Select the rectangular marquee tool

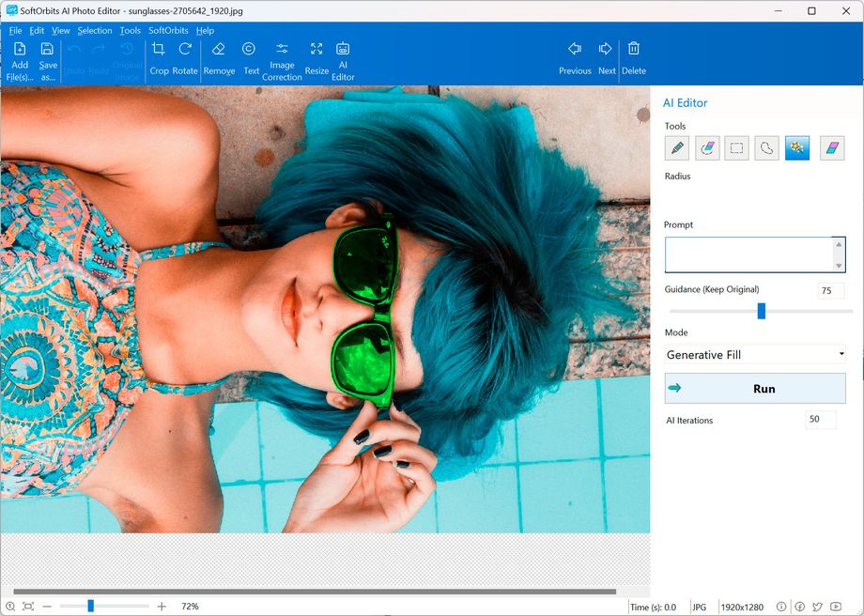pyautogui.click(x=737, y=148)
